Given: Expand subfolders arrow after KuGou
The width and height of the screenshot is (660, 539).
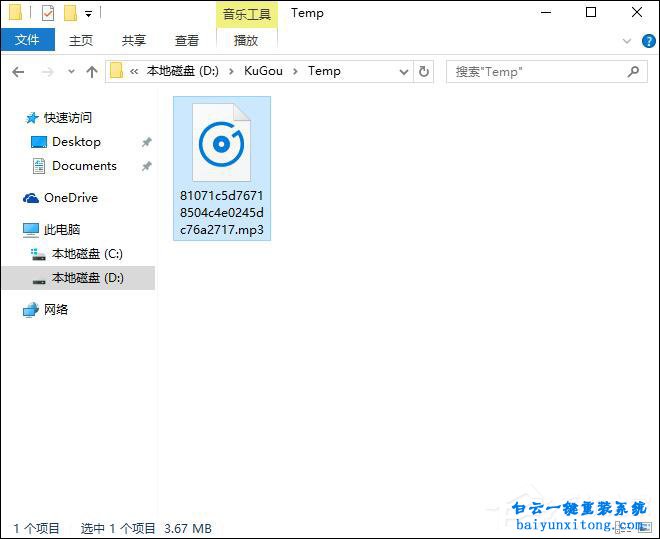Looking at the screenshot, I should 295,72.
